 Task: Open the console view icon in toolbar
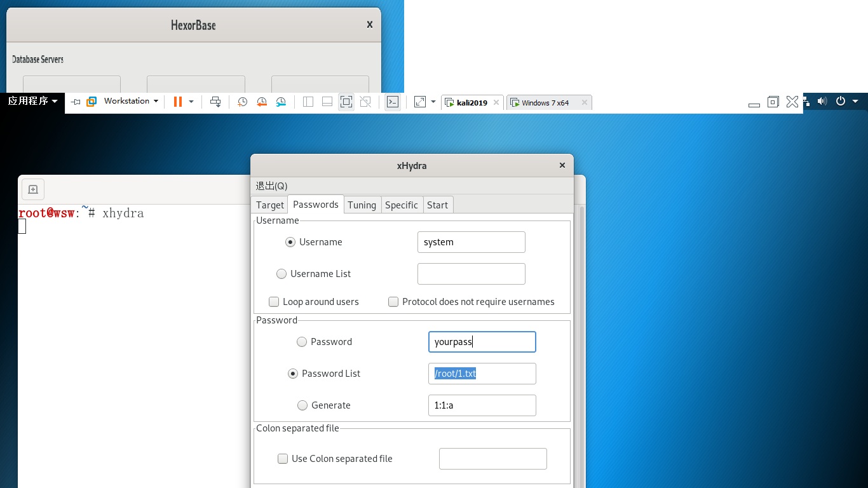(x=393, y=102)
